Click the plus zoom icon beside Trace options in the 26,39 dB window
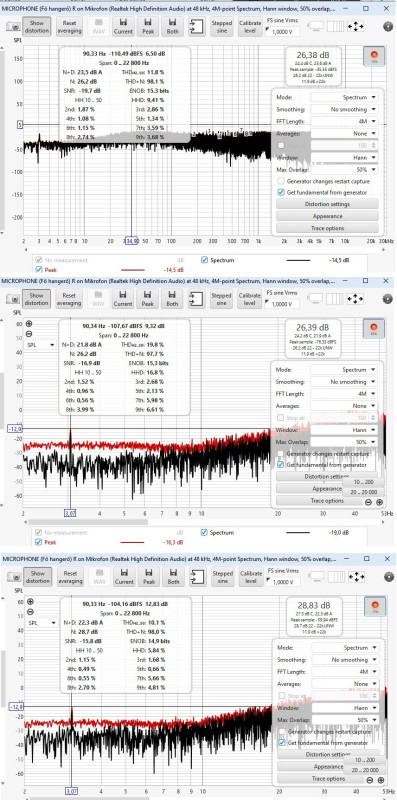397x800 pixels. pos(380,502)
